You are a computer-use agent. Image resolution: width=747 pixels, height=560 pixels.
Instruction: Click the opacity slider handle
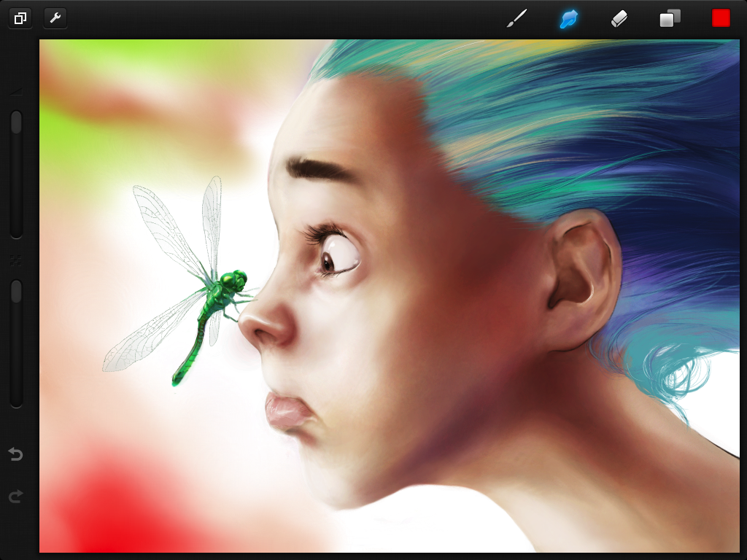coord(16,292)
